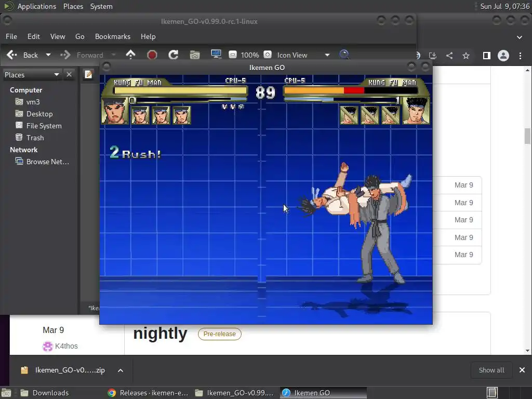Open K4thos author profile link

pyautogui.click(x=66, y=346)
